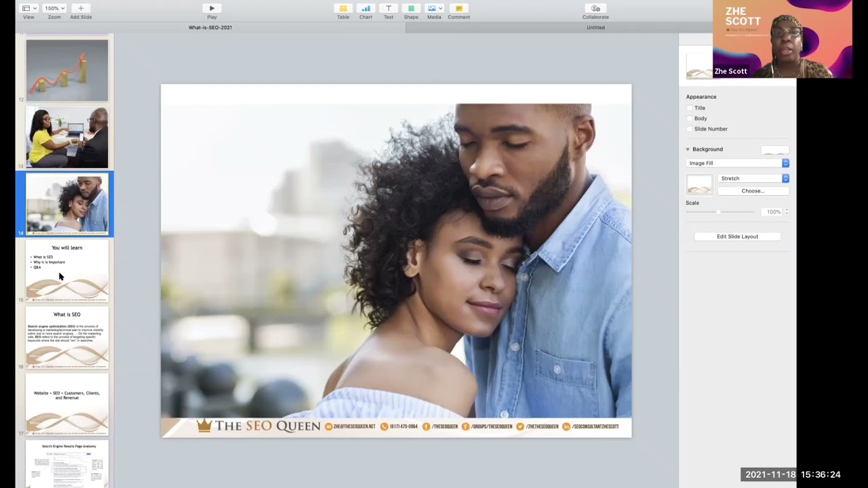Click the Edit Slide Layout button
The width and height of the screenshot is (868, 488).
tap(737, 237)
